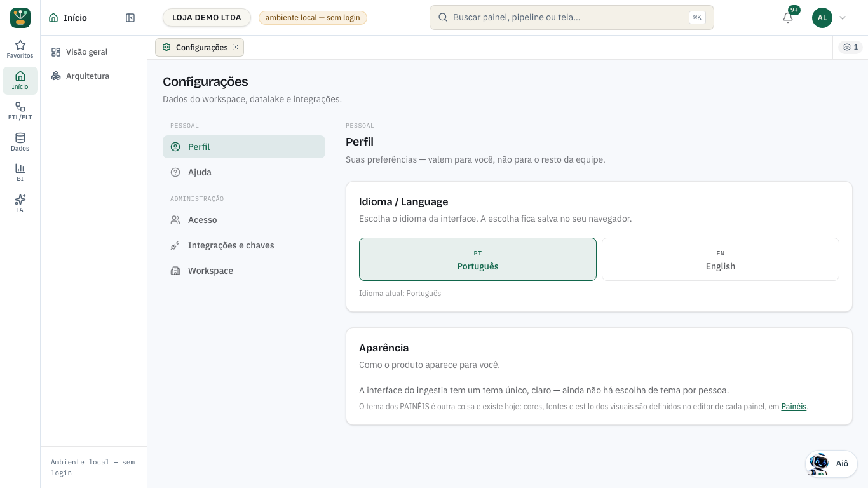868x488 pixels.
Task: Open the Aiô assistant
Action: pyautogui.click(x=831, y=464)
